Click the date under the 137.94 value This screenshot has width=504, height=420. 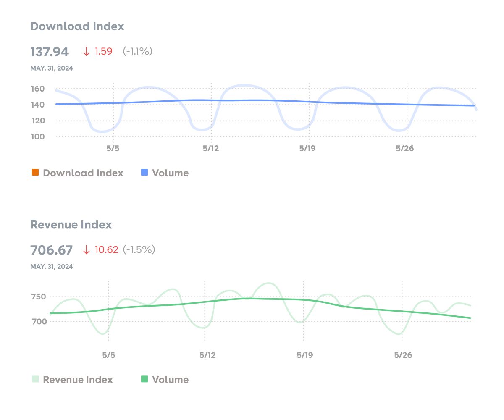pyautogui.click(x=52, y=68)
